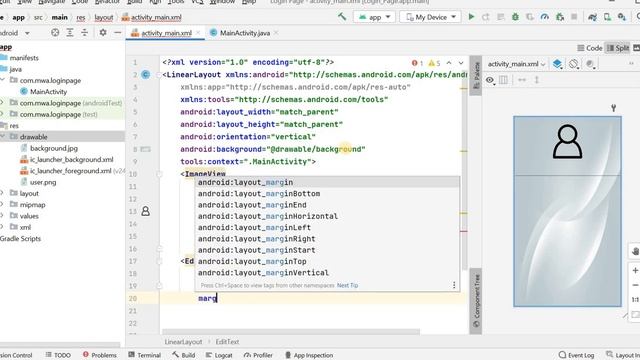Open the Problems tool window tab

100,355
